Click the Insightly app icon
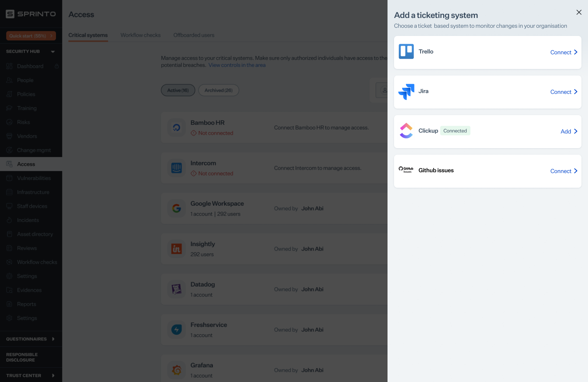This screenshot has width=588, height=382. pyautogui.click(x=176, y=249)
